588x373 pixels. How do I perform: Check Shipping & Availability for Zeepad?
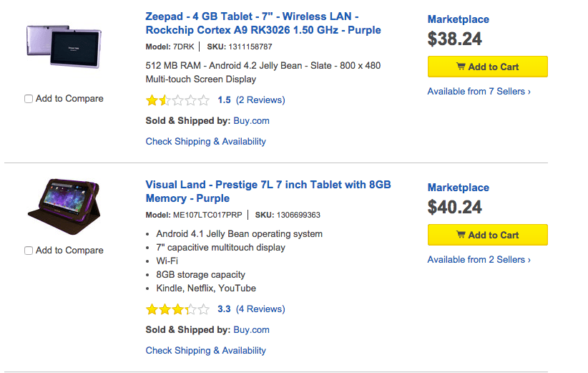coord(205,142)
